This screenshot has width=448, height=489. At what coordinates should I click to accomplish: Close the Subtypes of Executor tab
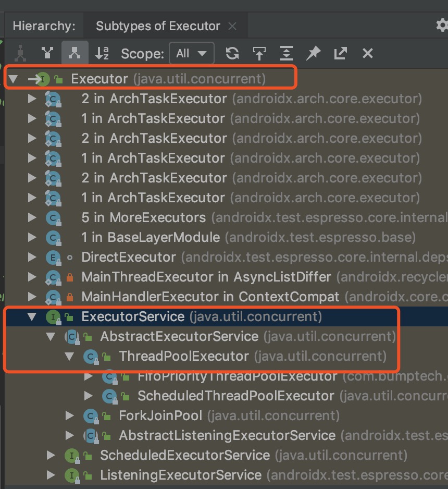point(232,26)
